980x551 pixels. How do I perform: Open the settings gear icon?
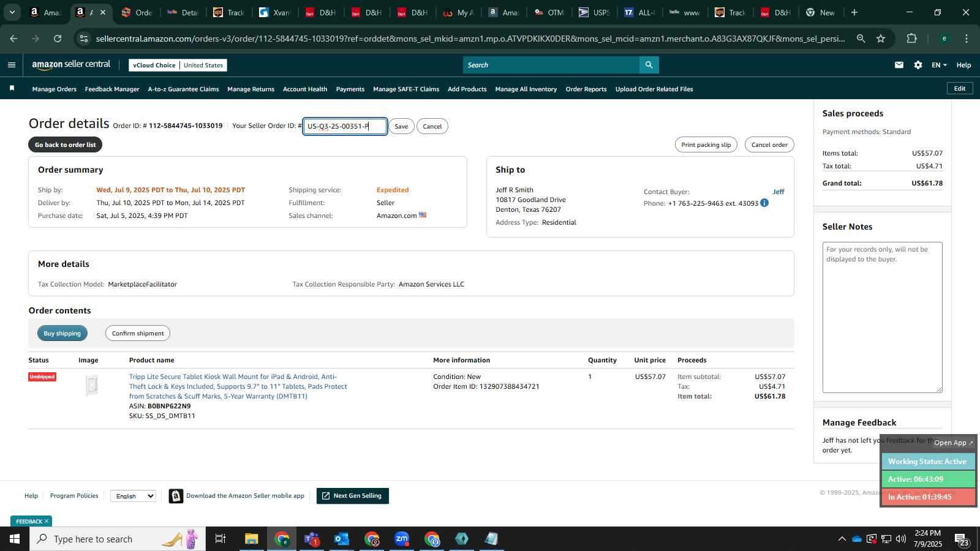click(x=918, y=65)
